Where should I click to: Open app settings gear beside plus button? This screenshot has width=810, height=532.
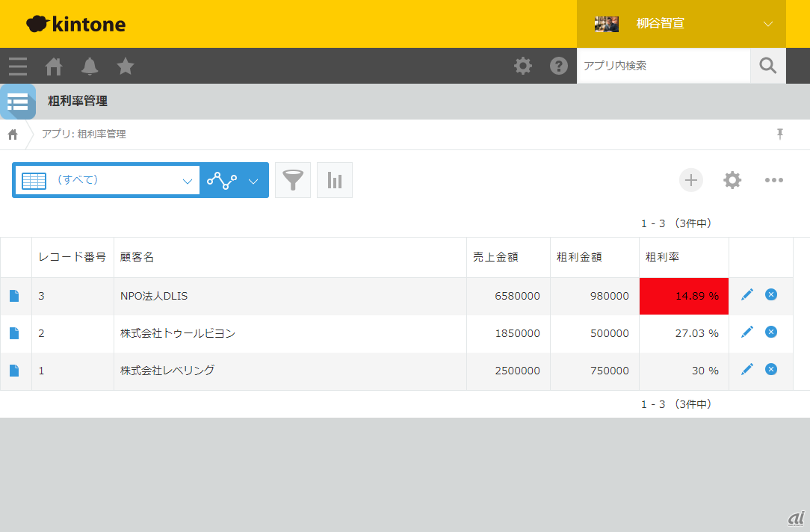coord(732,180)
